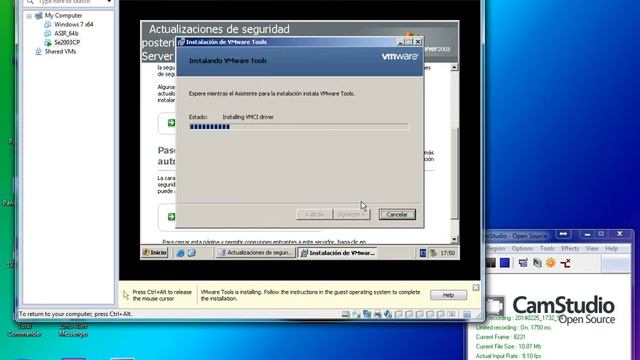Click the green tray icon next to 17:50

(x=433, y=253)
